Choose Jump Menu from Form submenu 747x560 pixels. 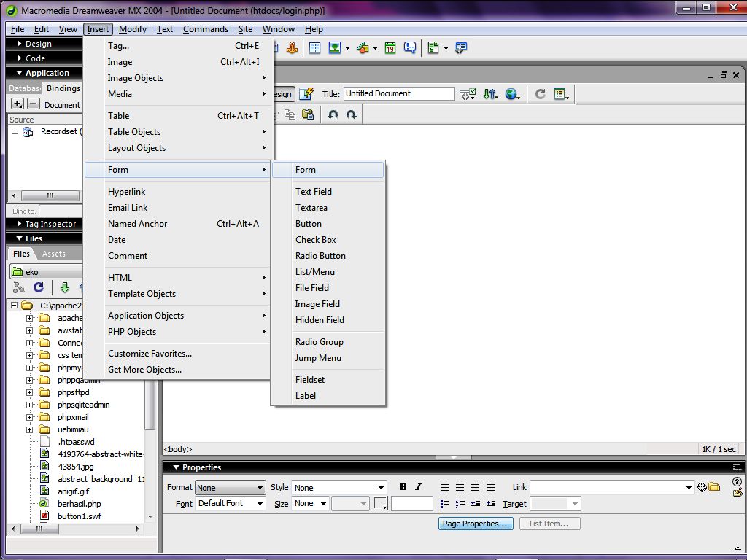click(x=328, y=358)
